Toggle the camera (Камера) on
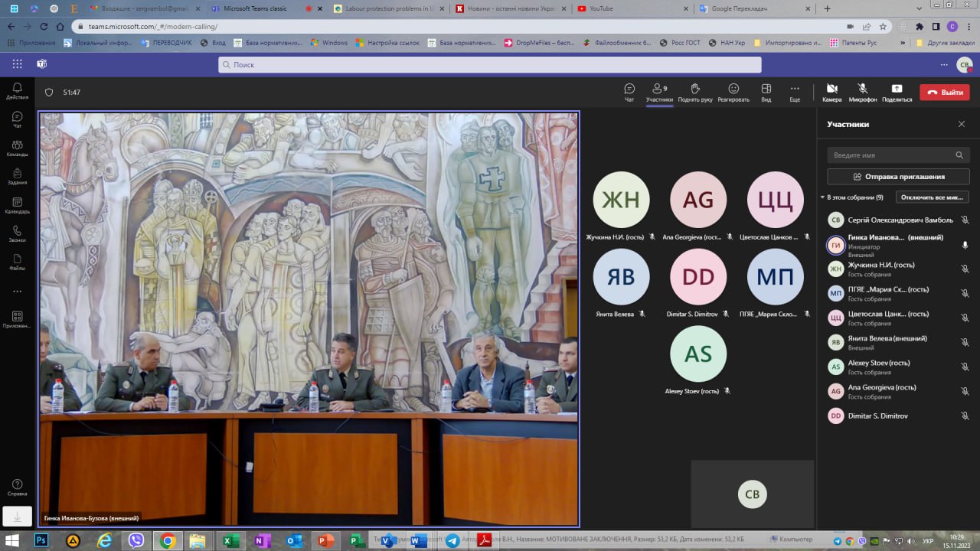This screenshot has width=980, height=551. click(x=832, y=92)
